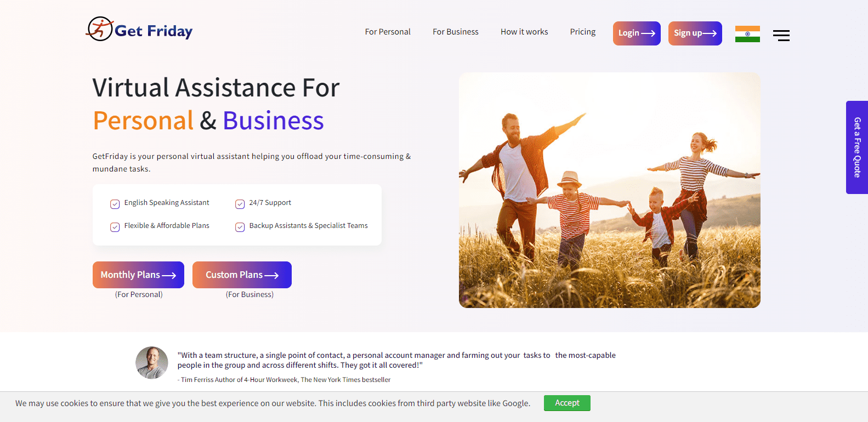Screen dimensions: 868x422
Task: Open the Pricing page
Action: click(x=582, y=32)
